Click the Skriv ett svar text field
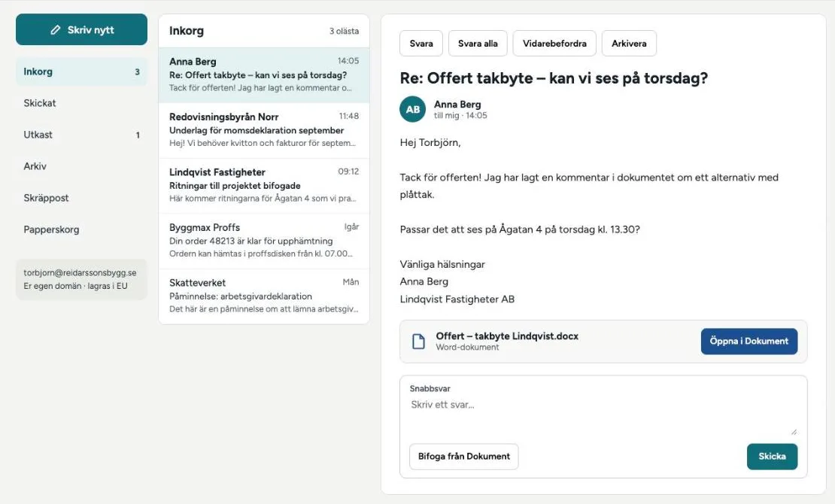 603,416
